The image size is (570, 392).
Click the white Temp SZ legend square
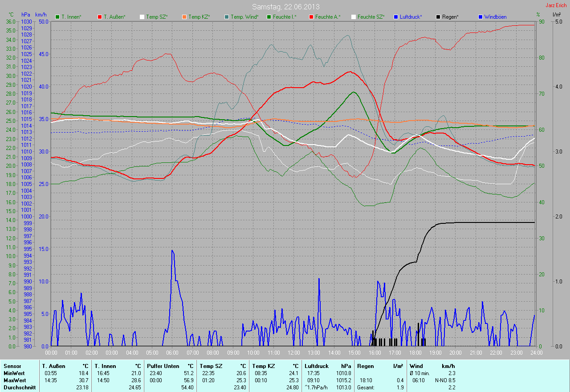tap(142, 17)
